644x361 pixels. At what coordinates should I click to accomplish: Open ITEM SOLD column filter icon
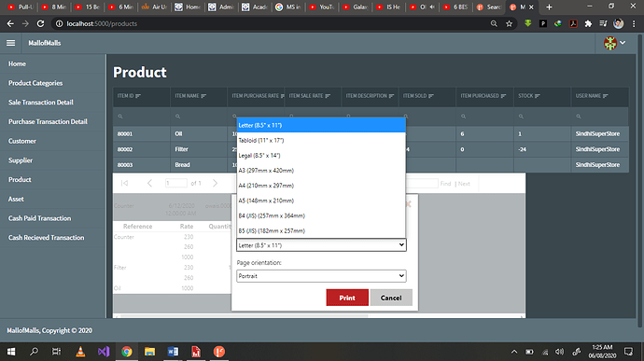point(431,96)
